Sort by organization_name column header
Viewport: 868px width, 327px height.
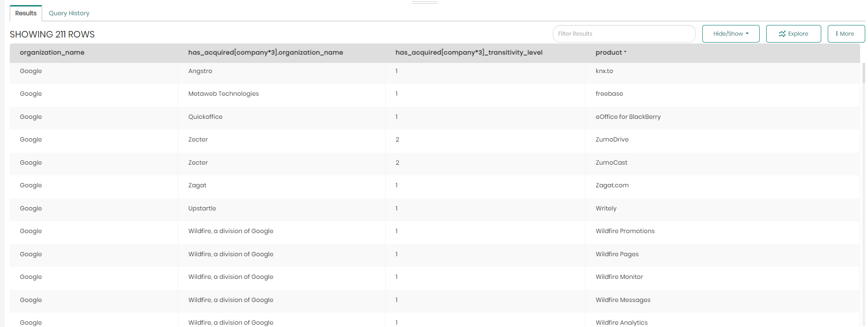coord(52,52)
